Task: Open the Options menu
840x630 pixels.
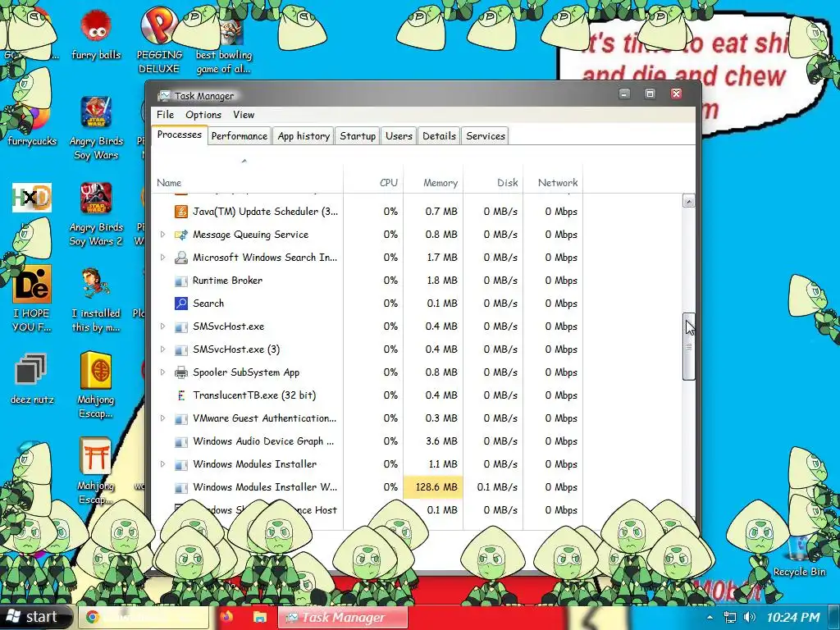Action: pos(203,115)
